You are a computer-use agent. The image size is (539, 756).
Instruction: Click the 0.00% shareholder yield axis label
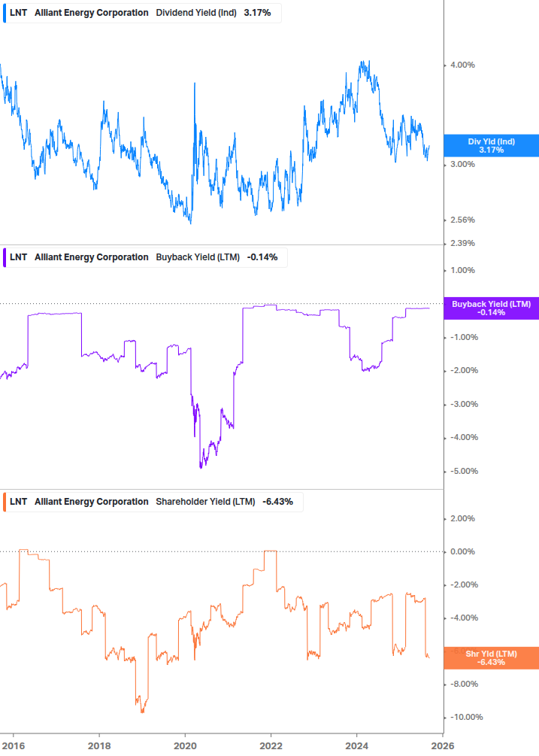(462, 551)
